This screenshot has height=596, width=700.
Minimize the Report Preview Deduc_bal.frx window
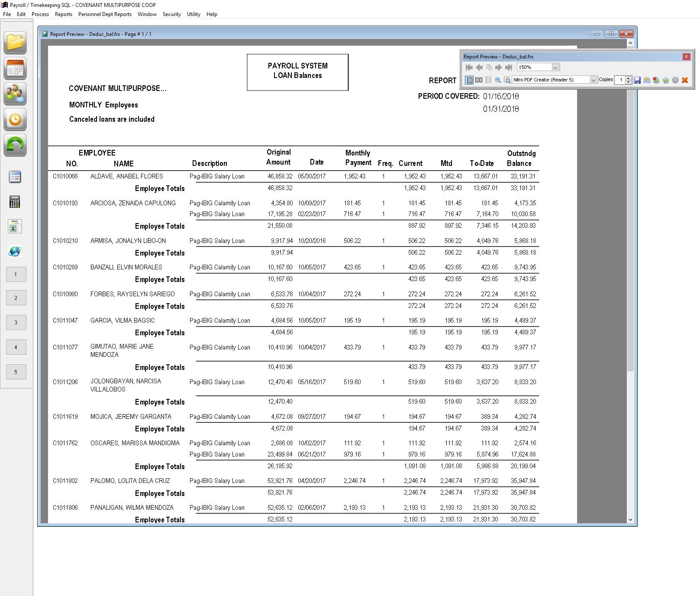(597, 34)
